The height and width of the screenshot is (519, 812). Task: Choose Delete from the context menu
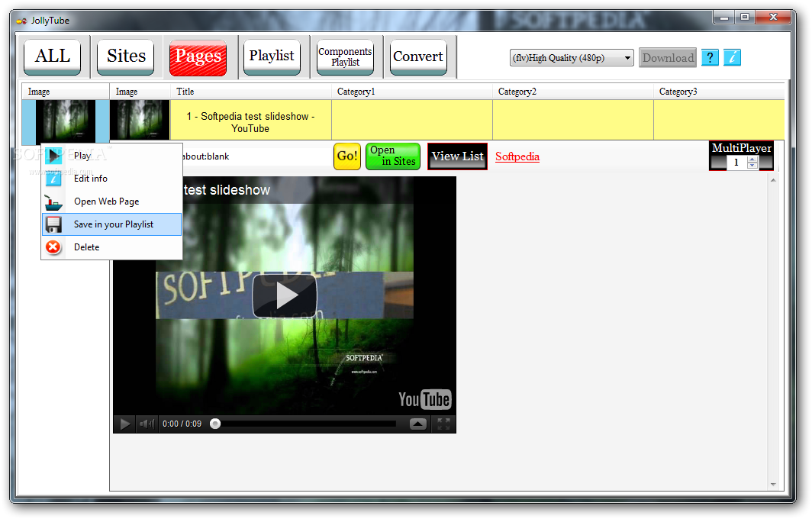tap(111, 247)
